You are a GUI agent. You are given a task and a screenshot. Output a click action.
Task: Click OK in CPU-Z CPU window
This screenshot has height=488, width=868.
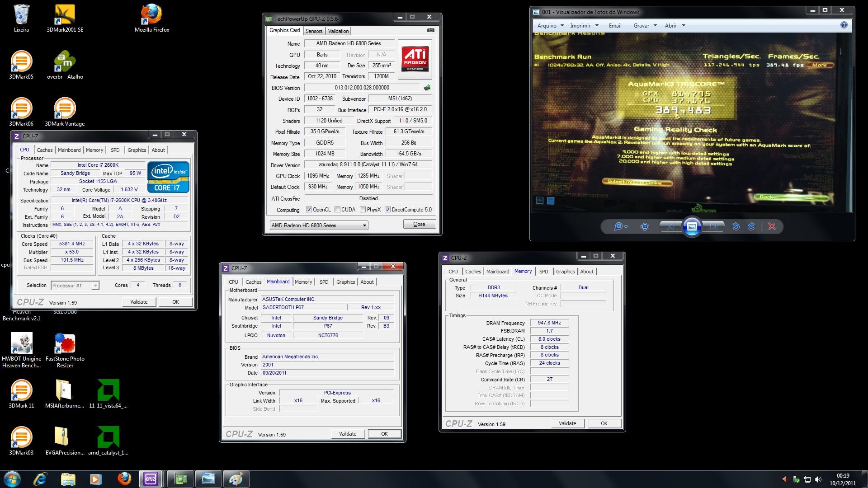[x=175, y=302]
